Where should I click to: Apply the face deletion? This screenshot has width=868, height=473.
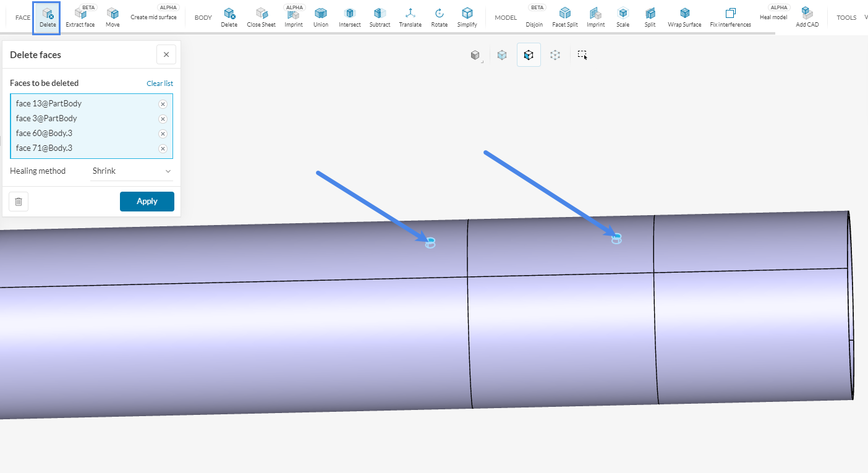147,201
